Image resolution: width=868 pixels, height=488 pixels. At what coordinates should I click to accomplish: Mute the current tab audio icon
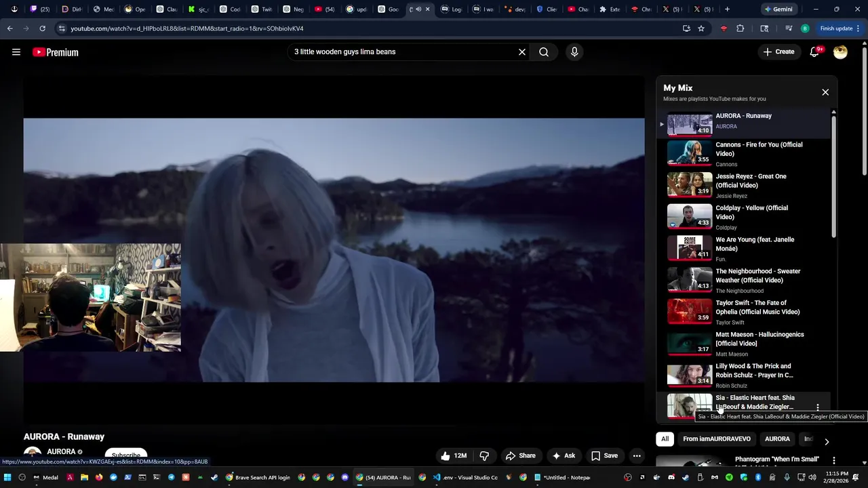[x=418, y=9]
